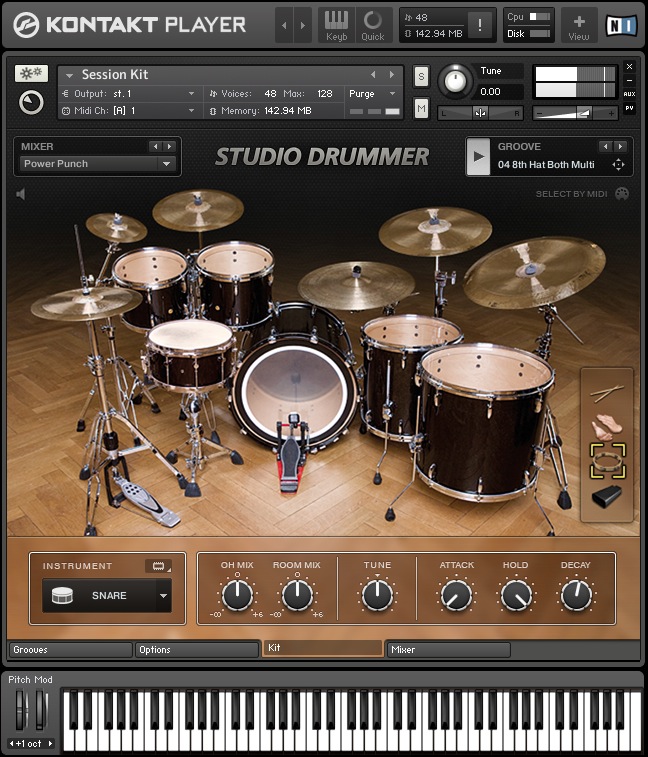
Task: Expand Session Kit instrument menu triangle
Action: point(69,76)
